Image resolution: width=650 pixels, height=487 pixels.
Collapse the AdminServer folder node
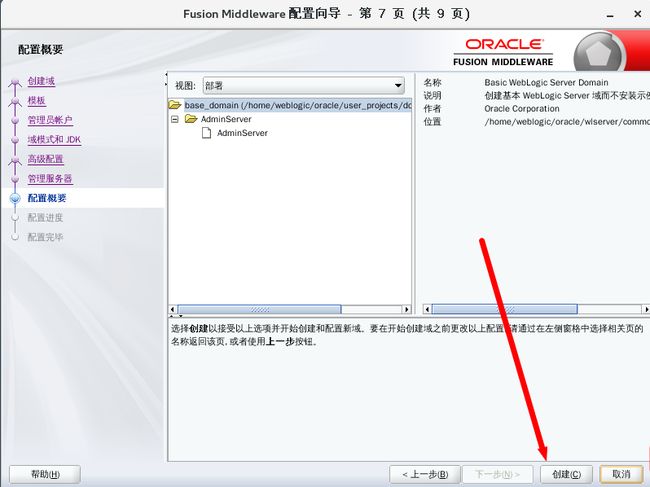(175, 119)
